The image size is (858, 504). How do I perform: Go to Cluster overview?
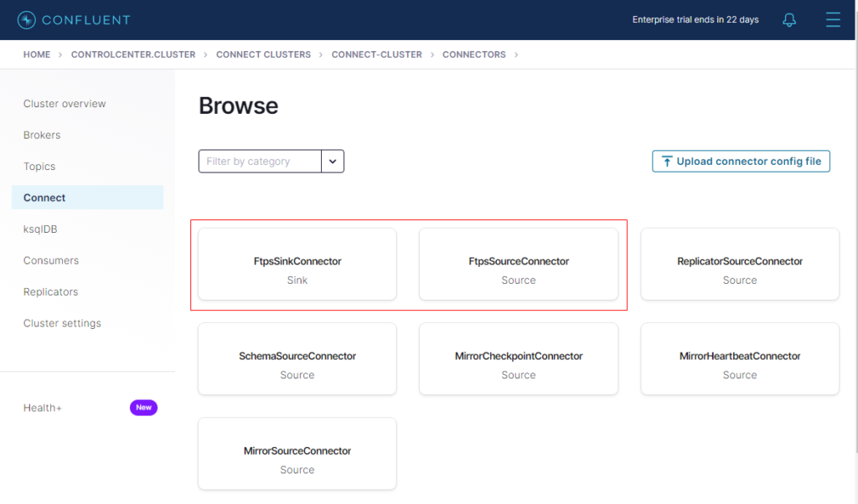(64, 103)
